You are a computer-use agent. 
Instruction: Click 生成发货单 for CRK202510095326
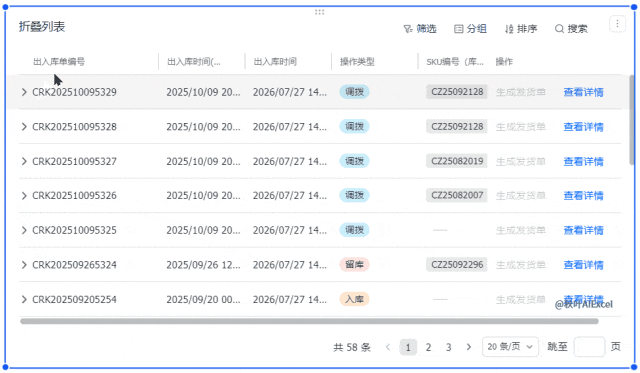tap(521, 196)
